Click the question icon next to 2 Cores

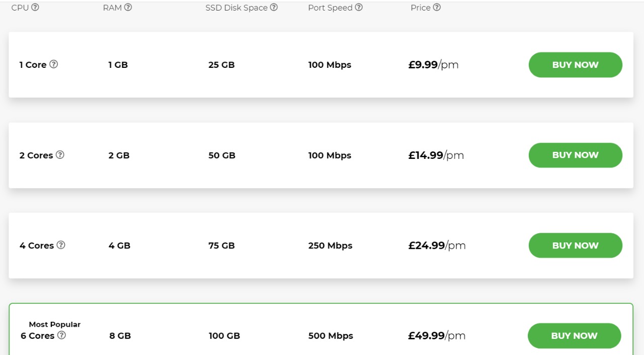tap(60, 155)
